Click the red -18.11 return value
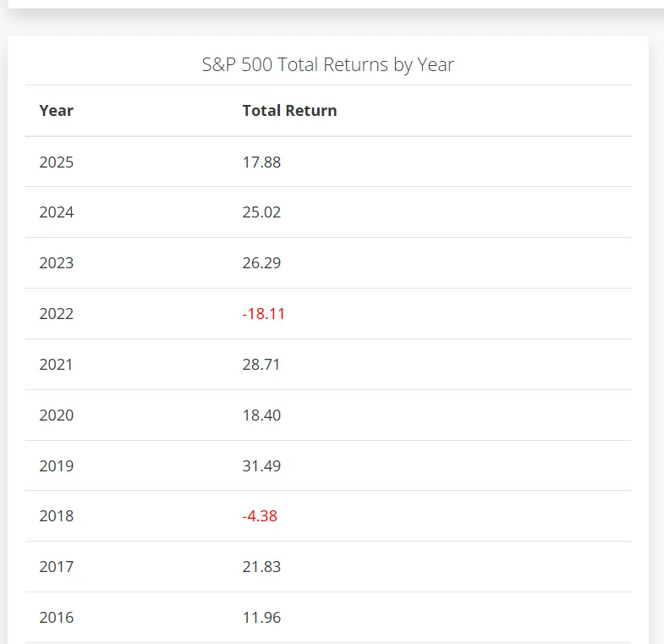 pyautogui.click(x=263, y=314)
